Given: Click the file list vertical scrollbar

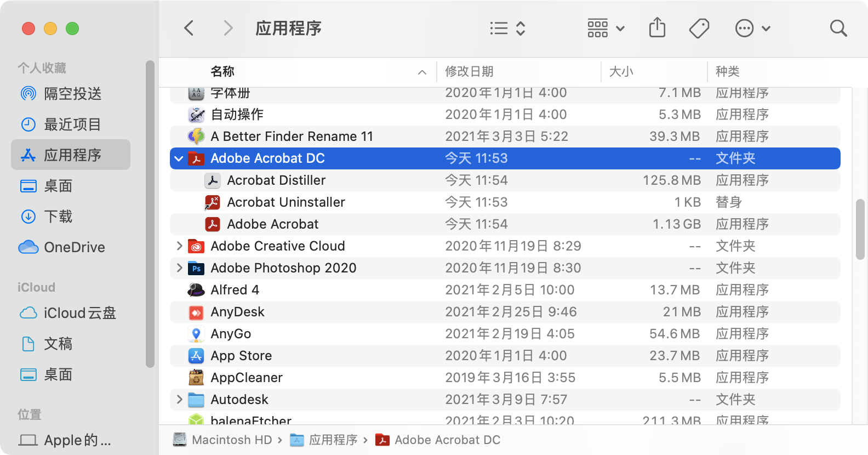Looking at the screenshot, I should pyautogui.click(x=860, y=229).
